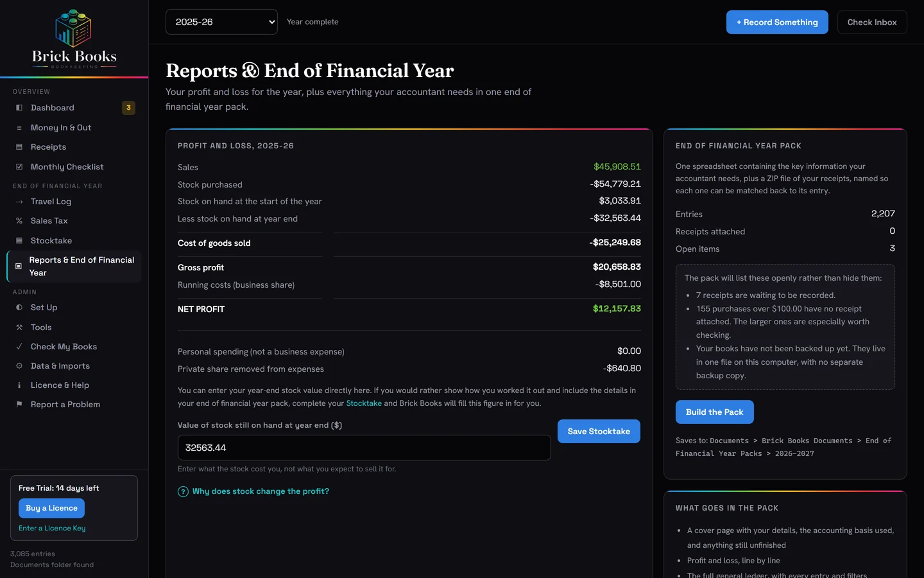Screen dimensions: 924x578
Task: Click the Build the Pack button
Action: pyautogui.click(x=714, y=412)
